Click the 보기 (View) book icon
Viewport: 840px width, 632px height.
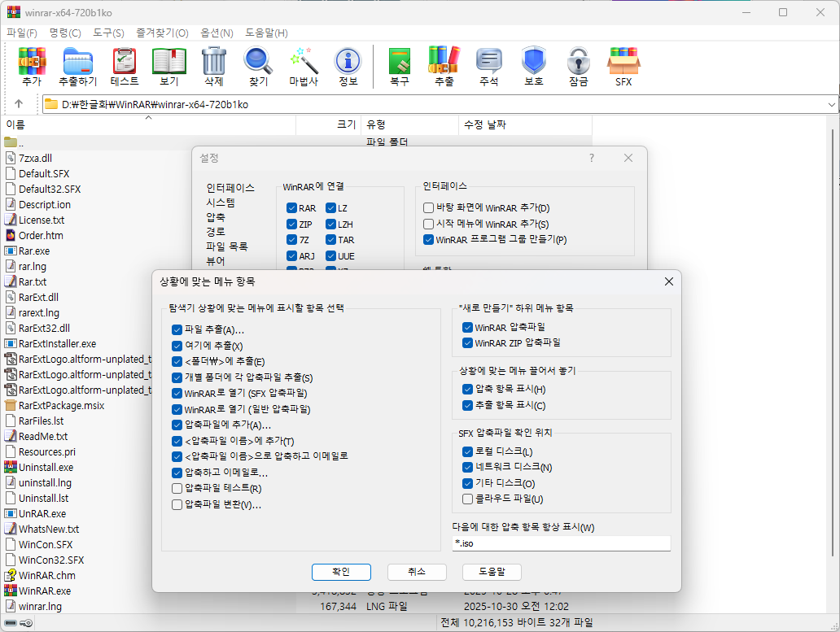tap(169, 67)
